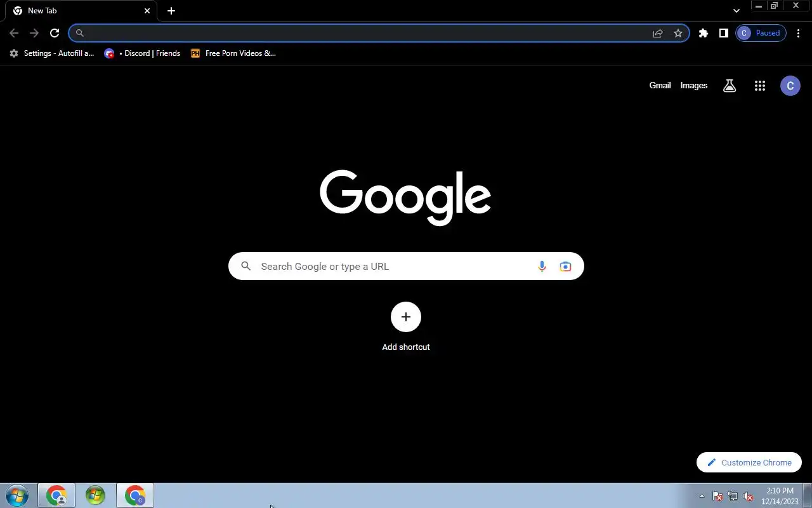Click the magnifier icon in search box
This screenshot has width=812, height=508.
click(x=246, y=266)
